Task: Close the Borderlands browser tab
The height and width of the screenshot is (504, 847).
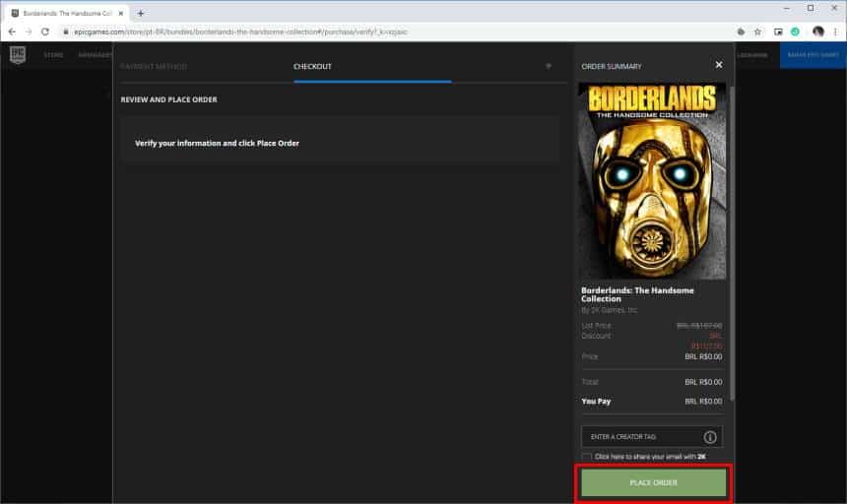Action: pos(121,13)
